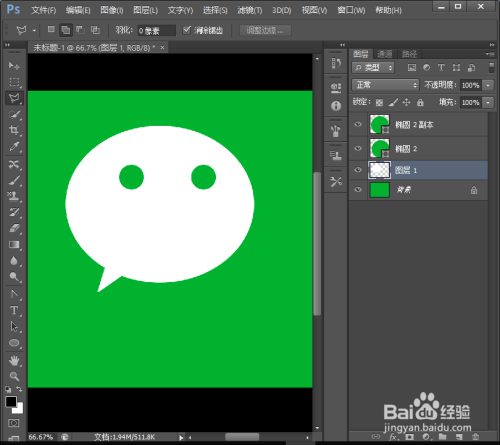The height and width of the screenshot is (445, 500).
Task: Toggle lock all padlock
Action: [420, 102]
